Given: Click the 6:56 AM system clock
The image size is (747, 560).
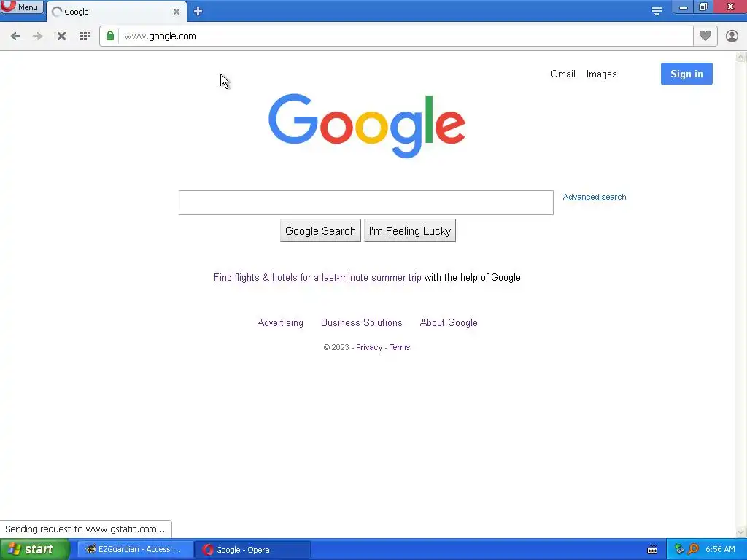Looking at the screenshot, I should (720, 550).
